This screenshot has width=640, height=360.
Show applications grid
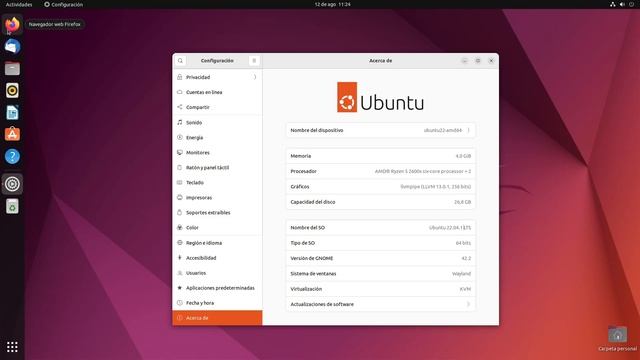[x=12, y=347]
